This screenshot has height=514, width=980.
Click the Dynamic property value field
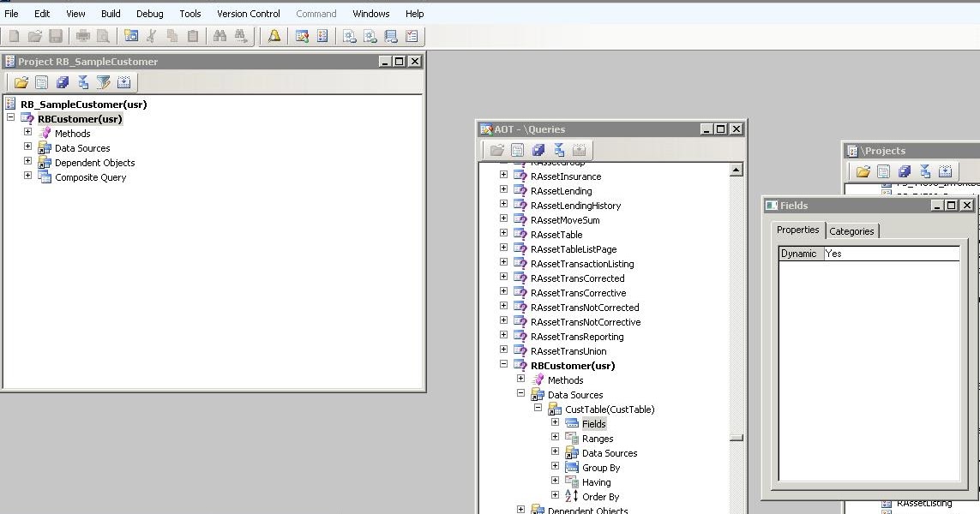tap(892, 253)
